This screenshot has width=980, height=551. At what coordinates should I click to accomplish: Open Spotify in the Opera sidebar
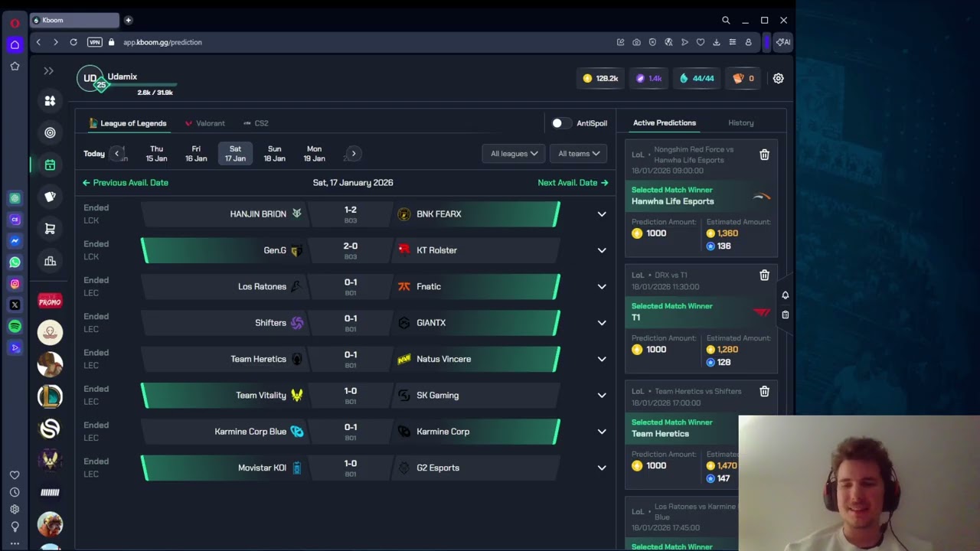tap(15, 327)
